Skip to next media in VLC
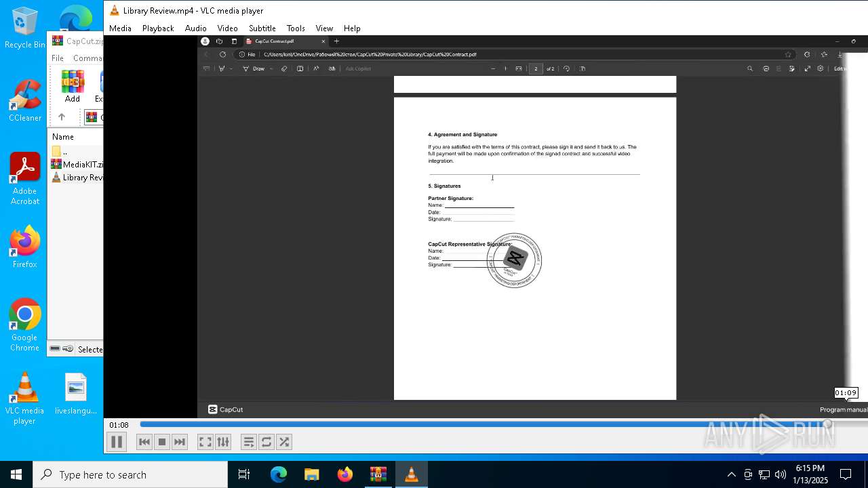Image resolution: width=868 pixels, height=488 pixels. [x=179, y=442]
